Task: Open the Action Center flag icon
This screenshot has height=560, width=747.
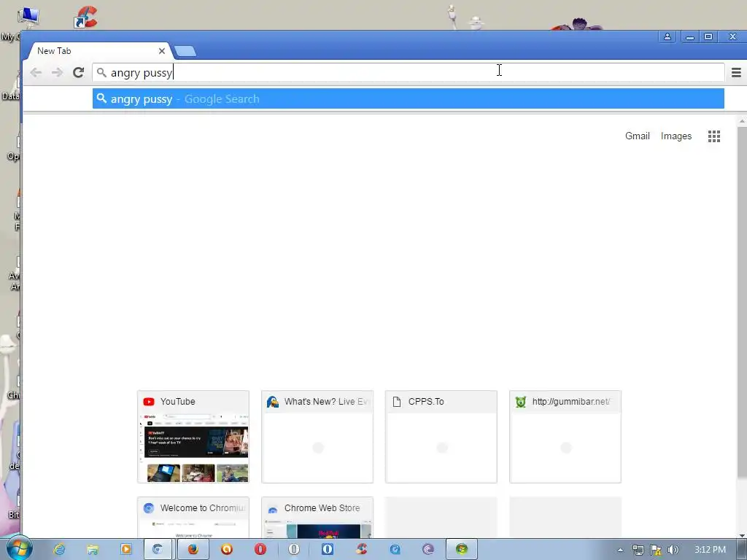Action: click(656, 550)
